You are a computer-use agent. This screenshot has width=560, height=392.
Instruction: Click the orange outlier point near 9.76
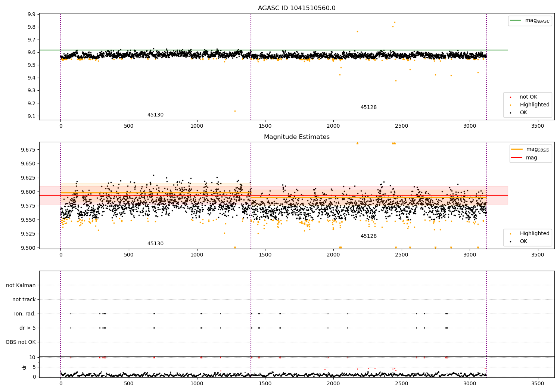point(357,31)
